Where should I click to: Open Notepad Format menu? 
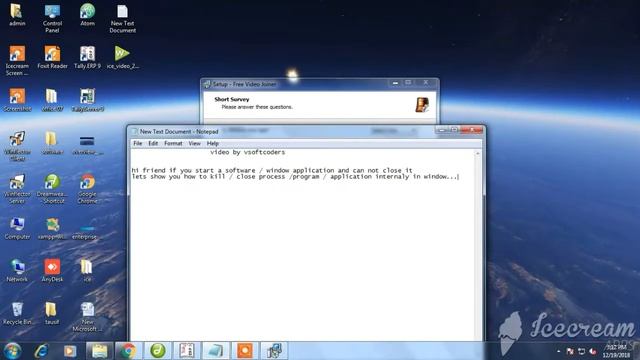coord(173,143)
